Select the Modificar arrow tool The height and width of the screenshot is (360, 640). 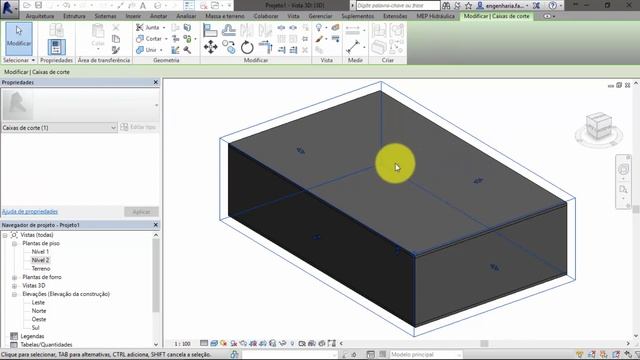tap(19, 38)
